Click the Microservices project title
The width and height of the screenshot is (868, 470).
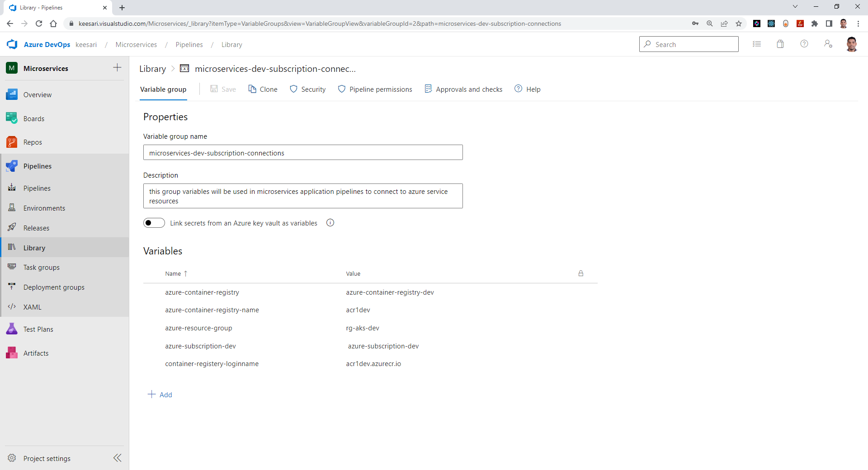(46, 68)
